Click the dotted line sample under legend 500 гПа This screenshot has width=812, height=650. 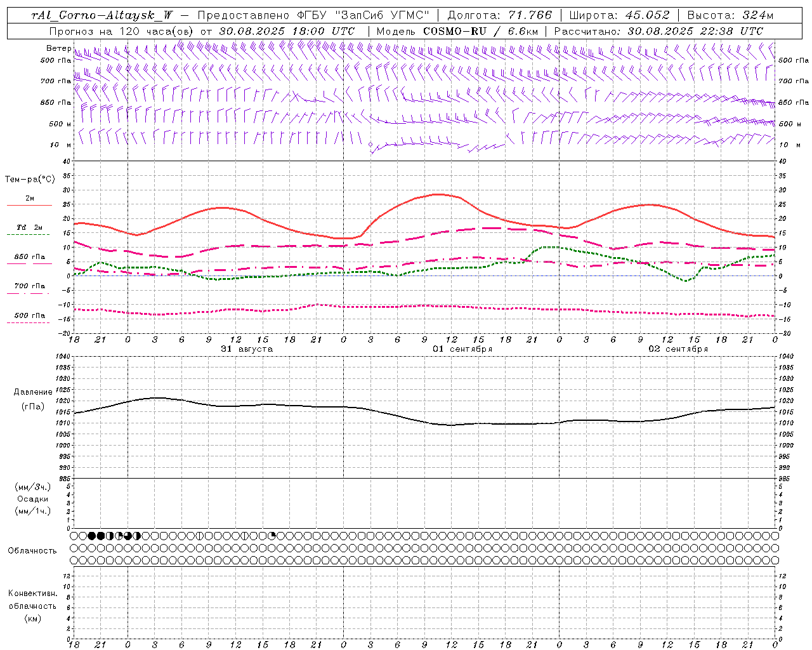pyautogui.click(x=29, y=322)
